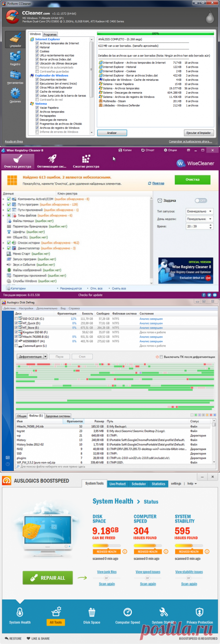Viewport: 220px width, 644px height.
Task: Select the Сжатие реестра icon
Action: [x=86, y=158]
